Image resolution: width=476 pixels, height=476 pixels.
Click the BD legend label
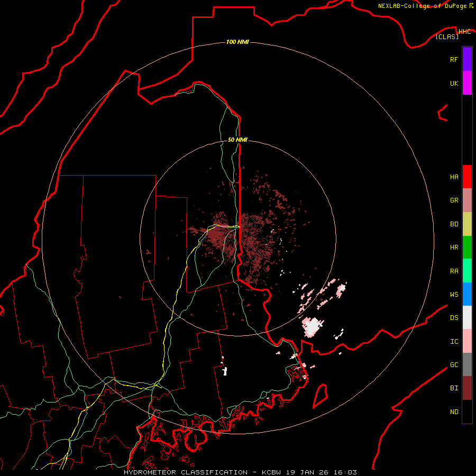click(x=454, y=224)
